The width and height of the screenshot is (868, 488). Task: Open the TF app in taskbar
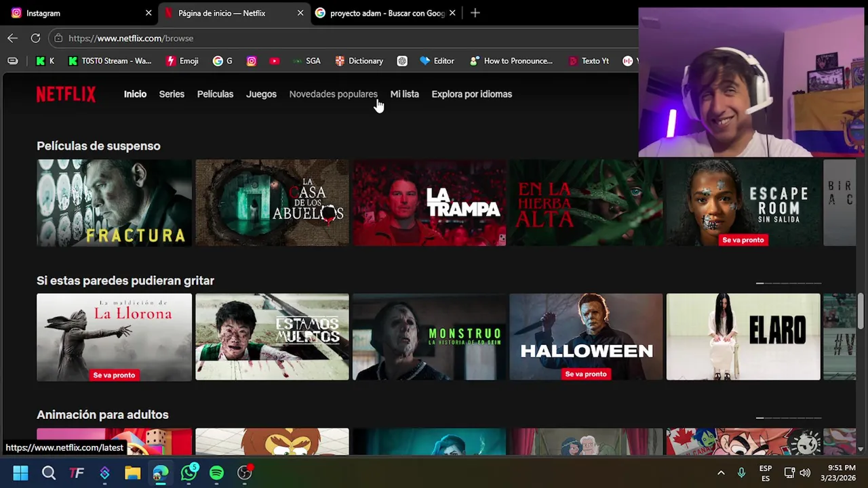pos(77,472)
